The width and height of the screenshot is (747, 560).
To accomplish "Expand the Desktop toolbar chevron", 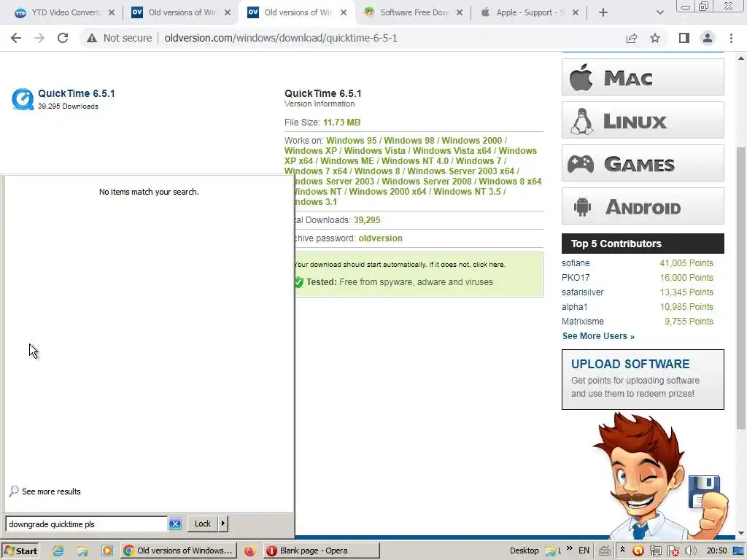I will (x=569, y=549).
